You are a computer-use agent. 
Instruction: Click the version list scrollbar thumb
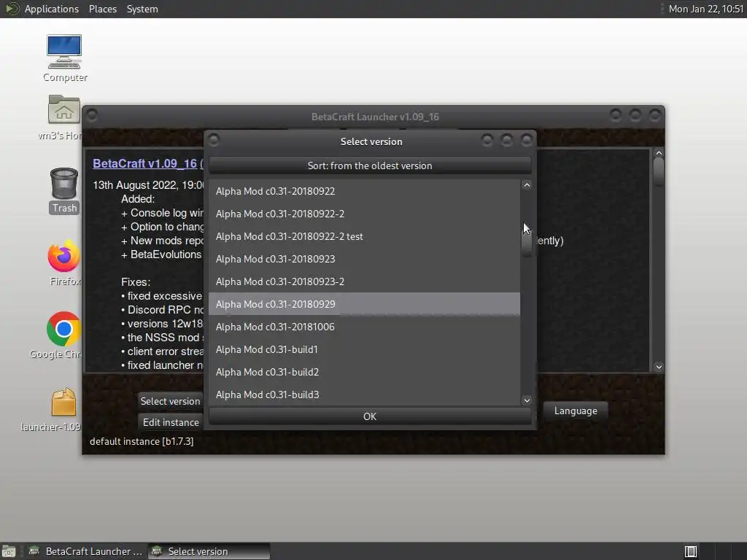coord(527,242)
